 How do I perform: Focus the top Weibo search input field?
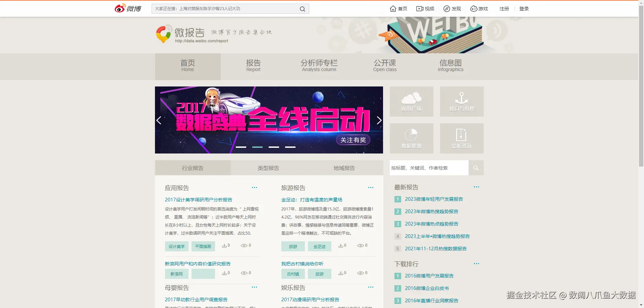[225, 9]
